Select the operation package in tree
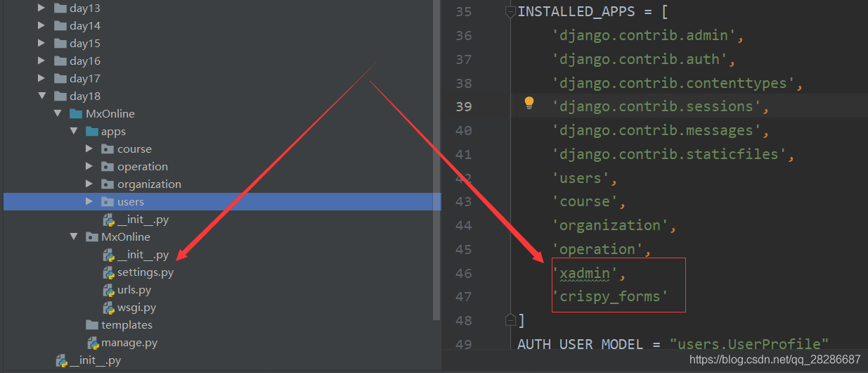 coord(142,167)
